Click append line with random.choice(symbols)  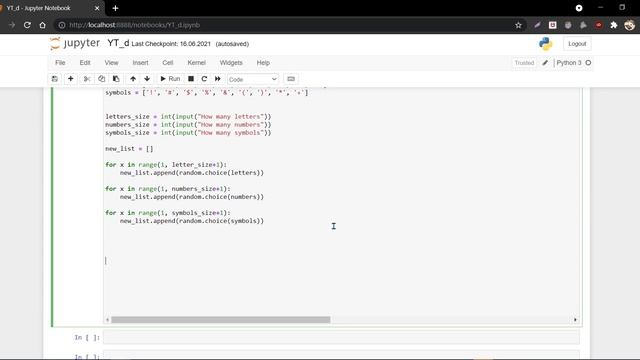192,221
